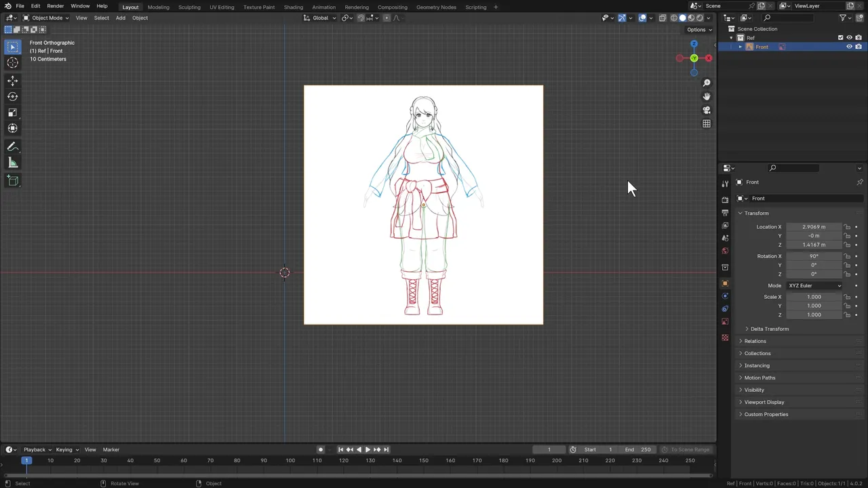Play the animation forward
This screenshot has height=488, width=868.
point(368,449)
